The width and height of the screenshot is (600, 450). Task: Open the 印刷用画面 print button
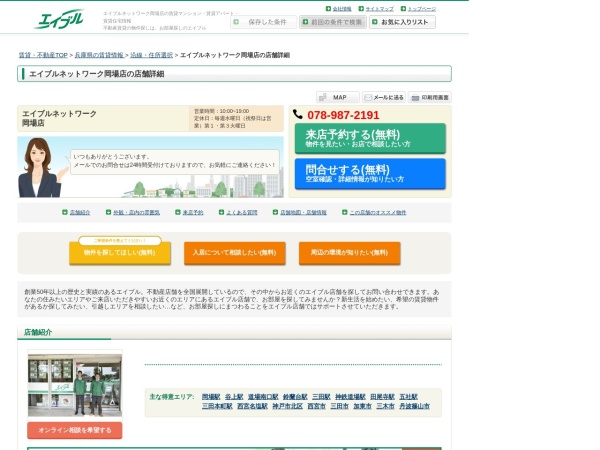coord(430,97)
